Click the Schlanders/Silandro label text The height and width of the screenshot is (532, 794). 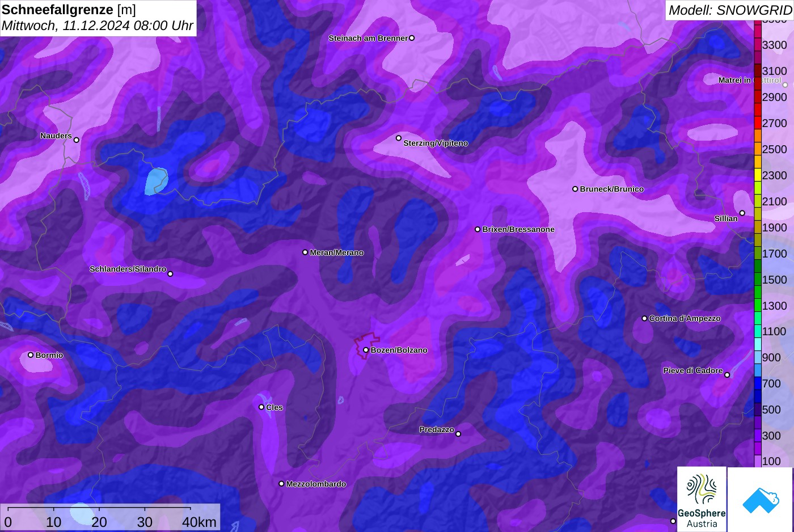pos(128,269)
